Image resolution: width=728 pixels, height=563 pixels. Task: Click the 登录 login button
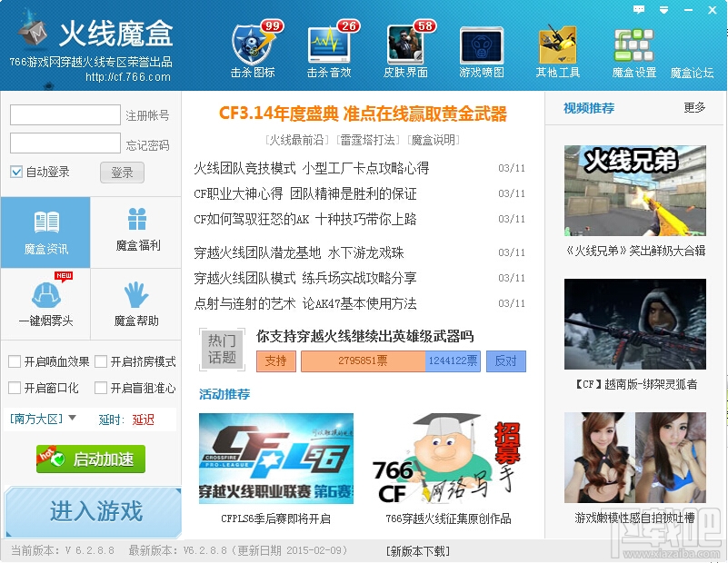pyautogui.click(x=122, y=173)
